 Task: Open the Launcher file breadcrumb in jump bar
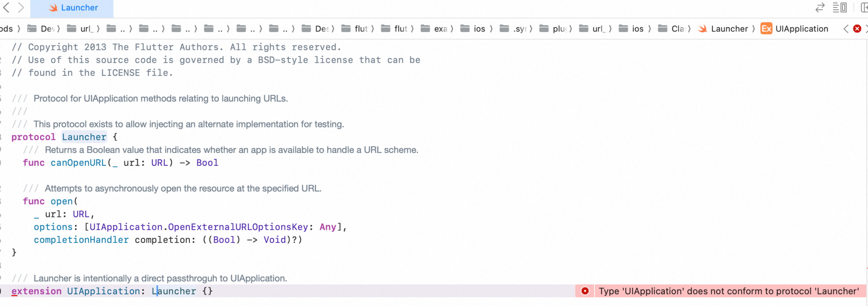(x=723, y=28)
